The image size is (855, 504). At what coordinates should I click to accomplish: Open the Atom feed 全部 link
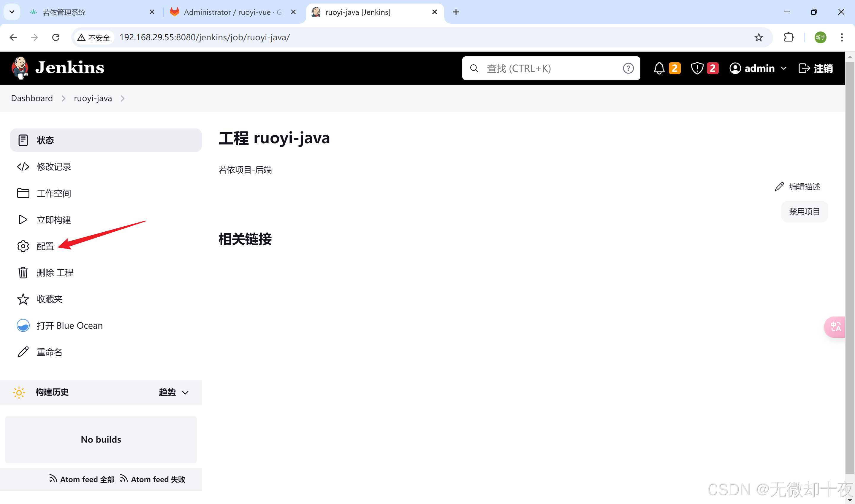click(87, 479)
